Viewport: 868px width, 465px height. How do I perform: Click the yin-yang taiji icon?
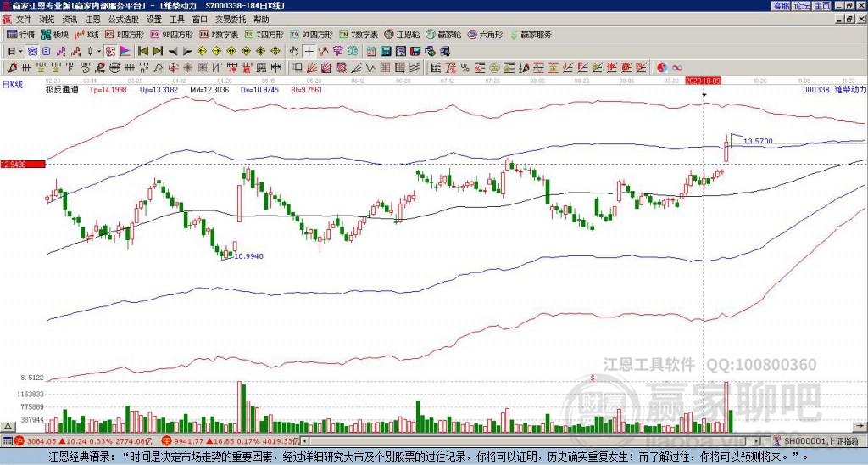(662, 68)
